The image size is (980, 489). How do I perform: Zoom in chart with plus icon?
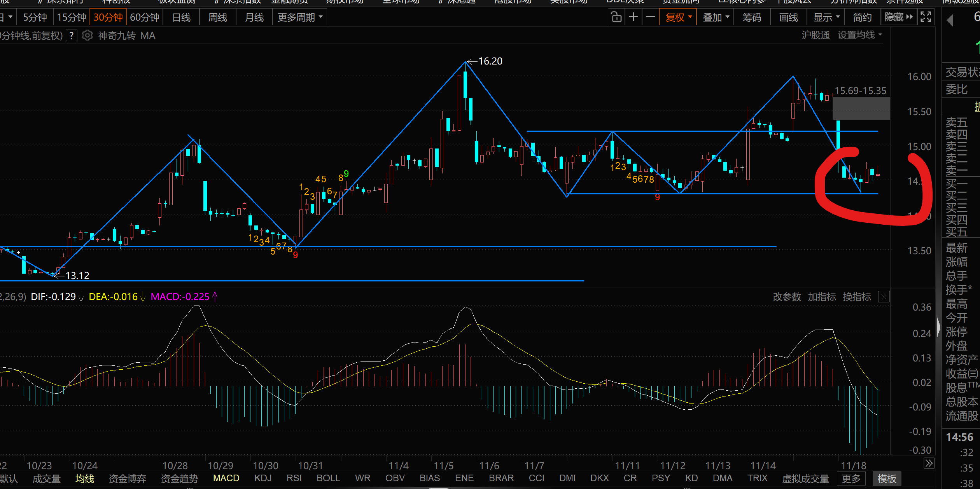[x=633, y=17]
